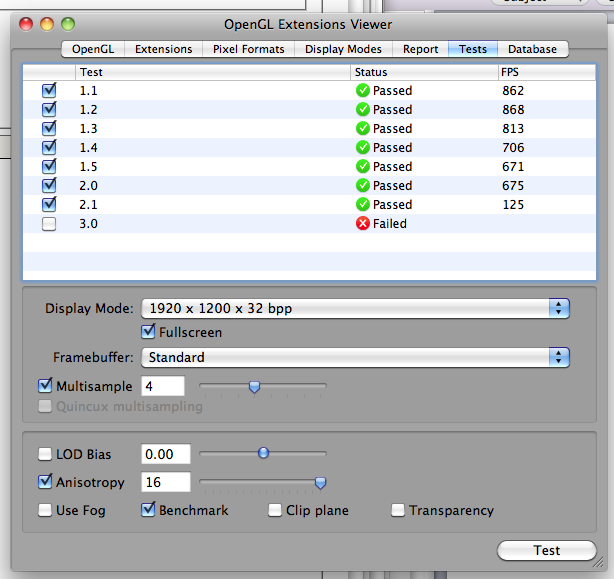Uncheck the test 1.2 checkbox

pyautogui.click(x=49, y=109)
